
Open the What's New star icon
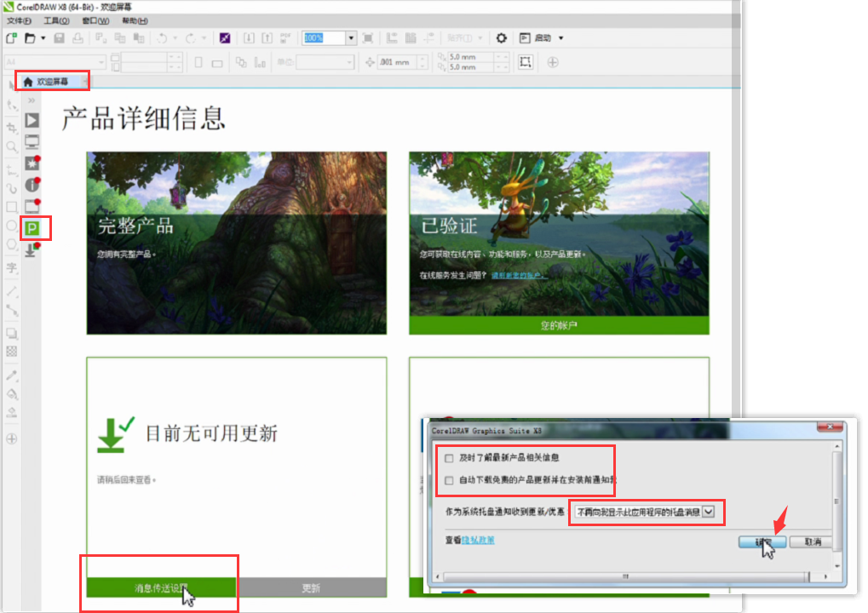tap(32, 163)
